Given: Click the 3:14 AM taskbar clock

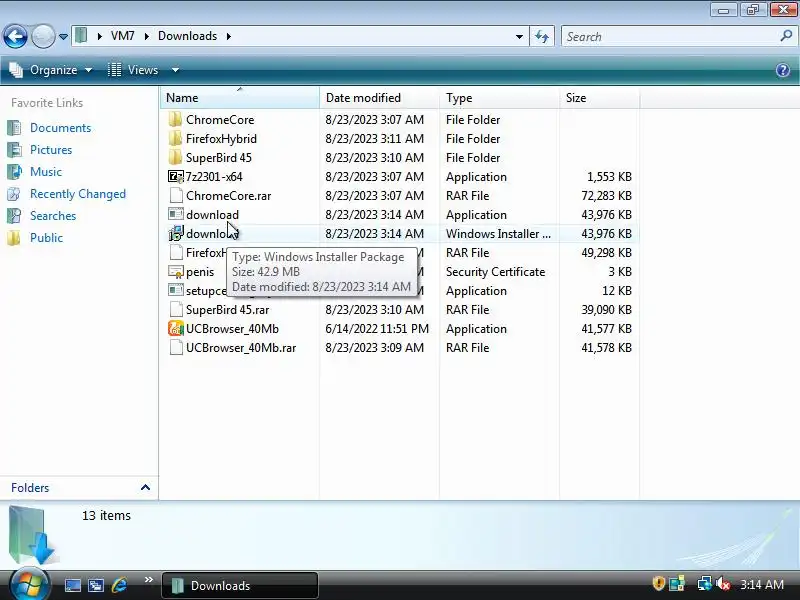Looking at the screenshot, I should pyautogui.click(x=762, y=584).
